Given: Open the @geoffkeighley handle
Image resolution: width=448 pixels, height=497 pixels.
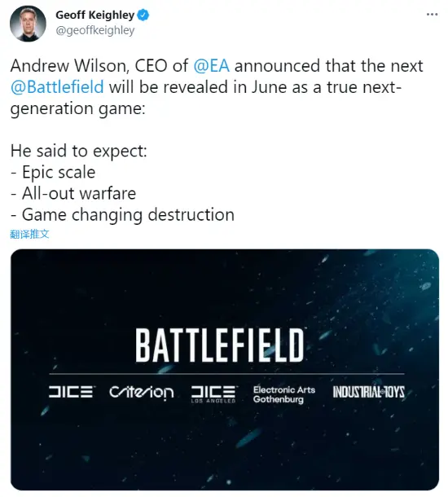Looking at the screenshot, I should (x=95, y=30).
